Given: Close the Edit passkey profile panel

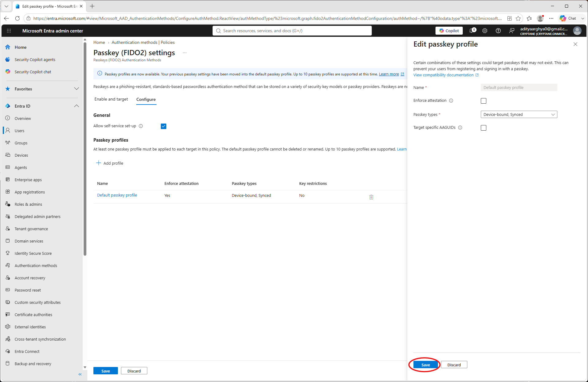Looking at the screenshot, I should click(575, 44).
